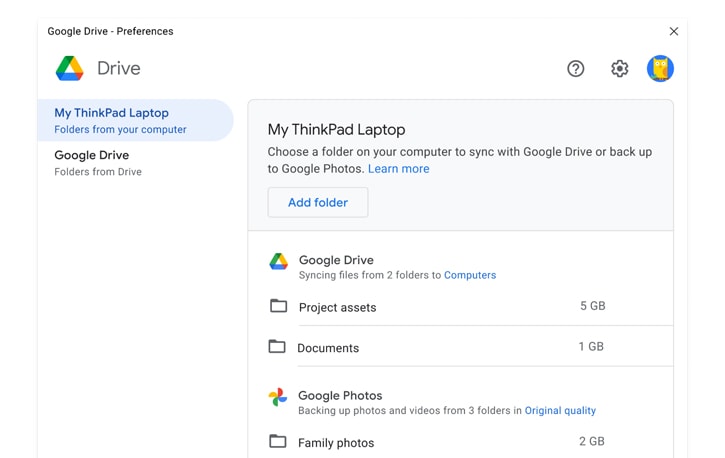Open settings via the gear icon
The width and height of the screenshot is (725, 458).
click(x=620, y=69)
